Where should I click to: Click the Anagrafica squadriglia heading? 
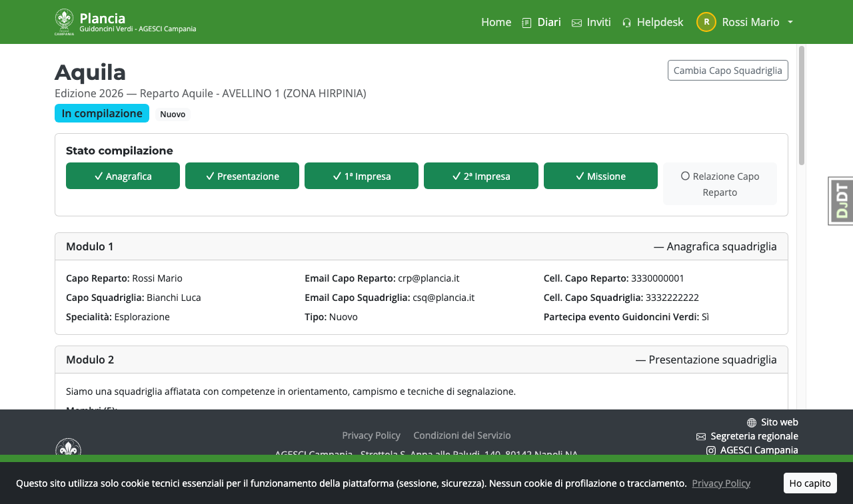click(x=715, y=246)
